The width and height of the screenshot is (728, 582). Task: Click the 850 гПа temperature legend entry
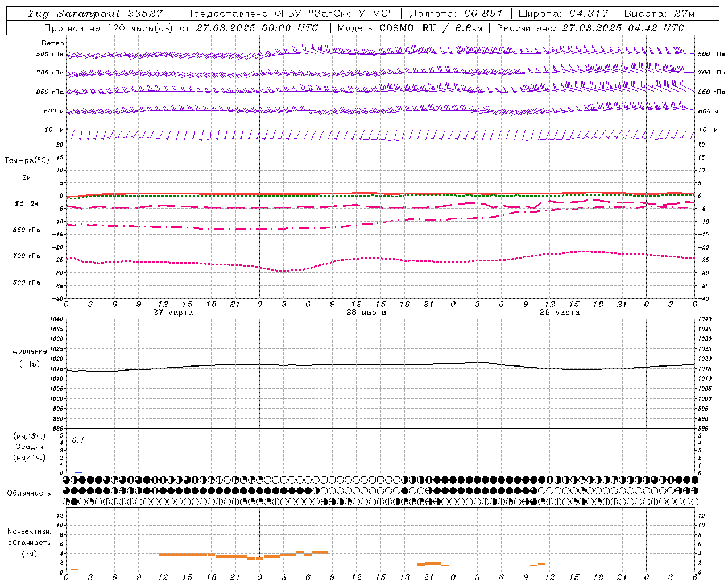(x=27, y=230)
